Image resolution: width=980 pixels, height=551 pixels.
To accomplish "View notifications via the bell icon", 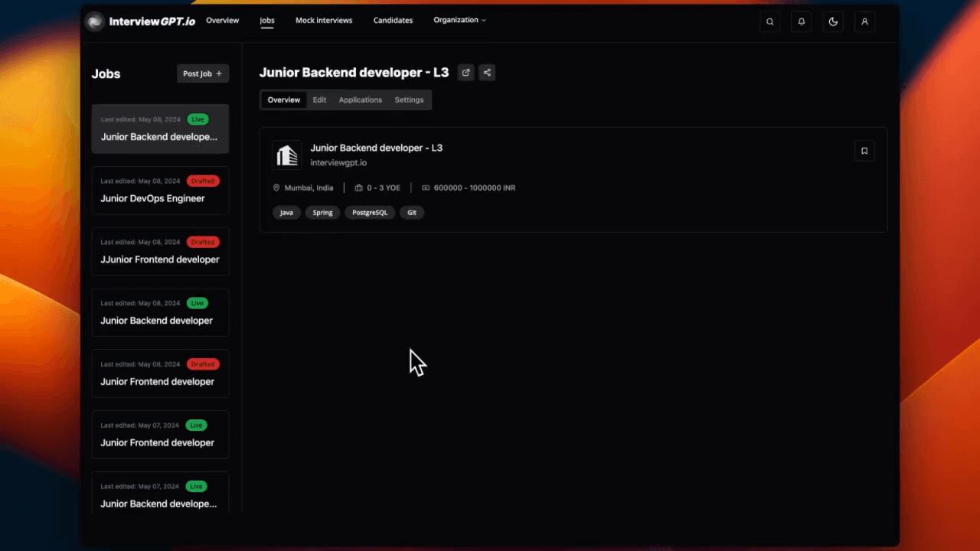I will point(801,21).
